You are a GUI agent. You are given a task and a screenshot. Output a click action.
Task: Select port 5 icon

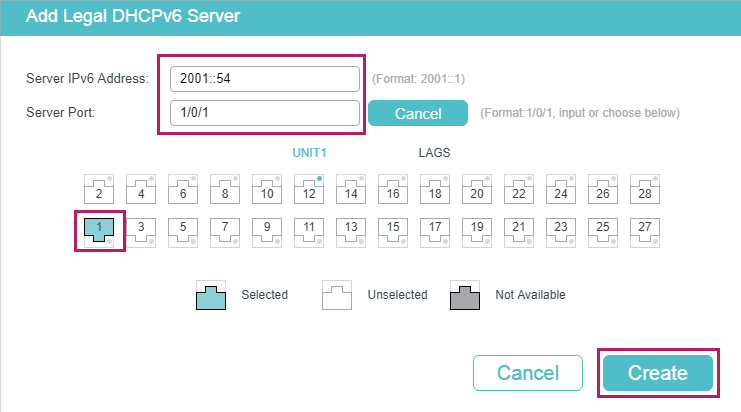[183, 232]
